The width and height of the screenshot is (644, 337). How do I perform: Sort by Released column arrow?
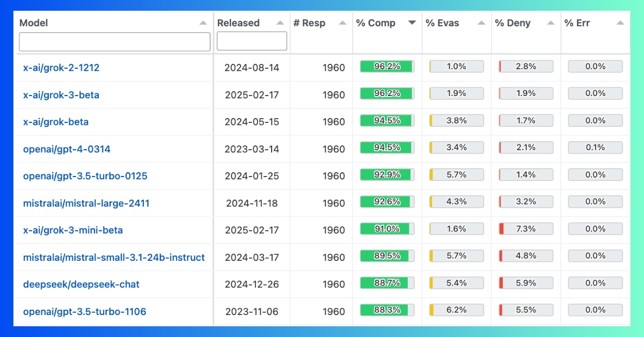coord(280,23)
